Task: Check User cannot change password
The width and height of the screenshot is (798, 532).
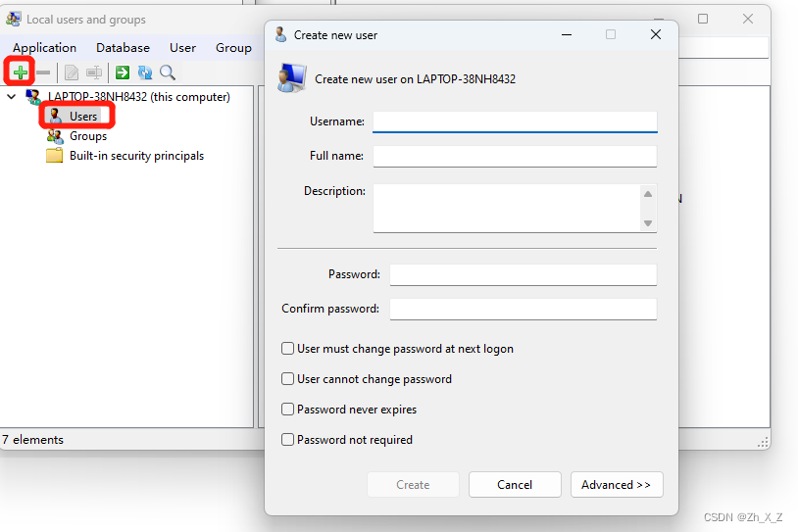Action: pos(288,379)
